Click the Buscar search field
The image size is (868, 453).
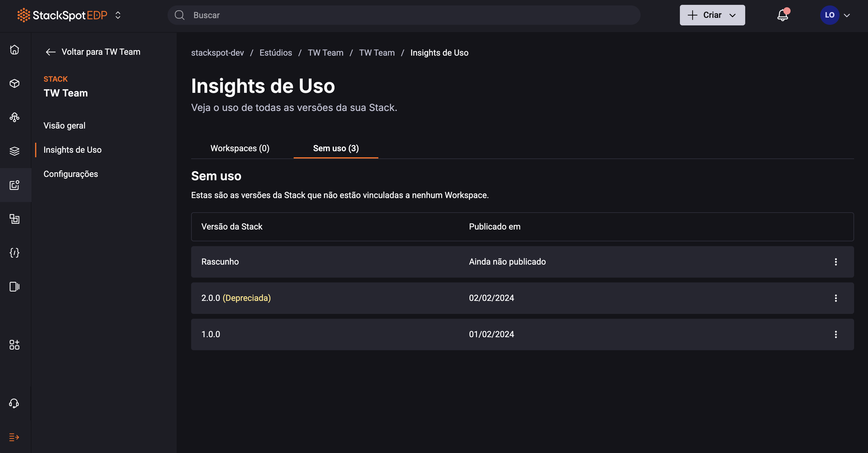coord(404,15)
